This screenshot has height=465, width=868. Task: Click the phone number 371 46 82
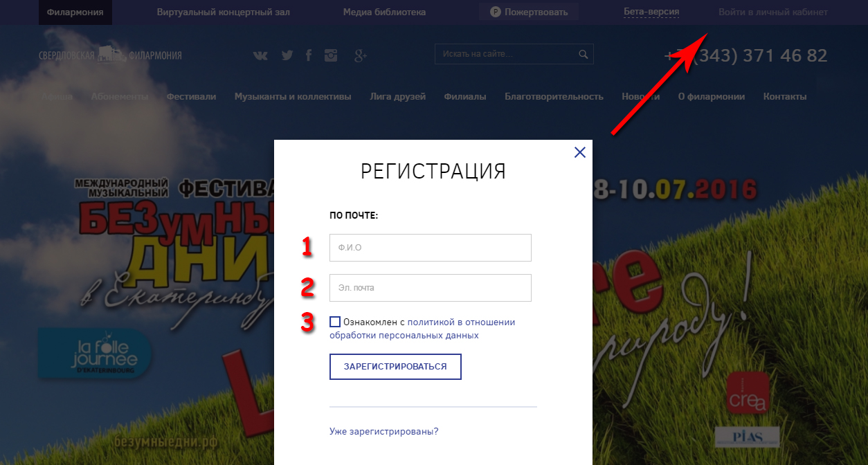[746, 55]
